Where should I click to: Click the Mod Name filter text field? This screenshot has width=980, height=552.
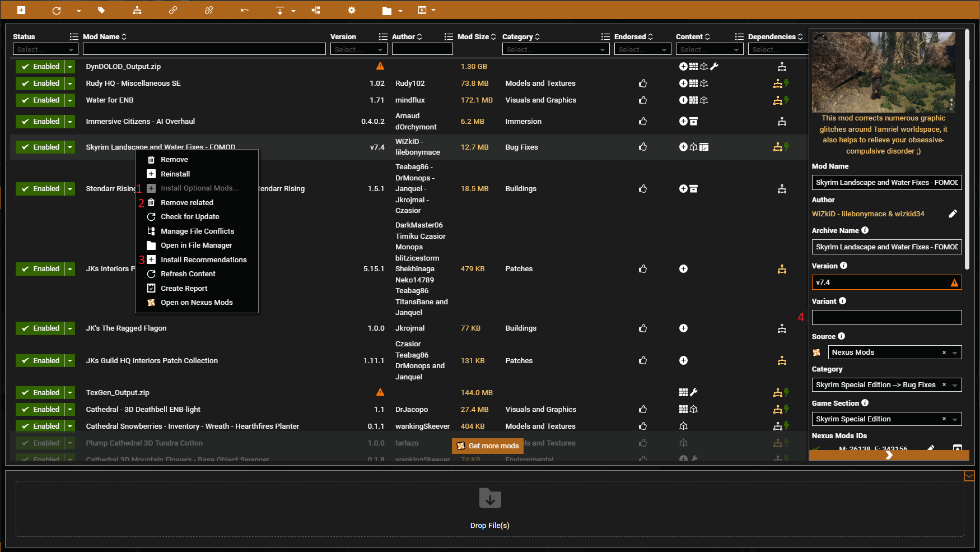coord(204,49)
